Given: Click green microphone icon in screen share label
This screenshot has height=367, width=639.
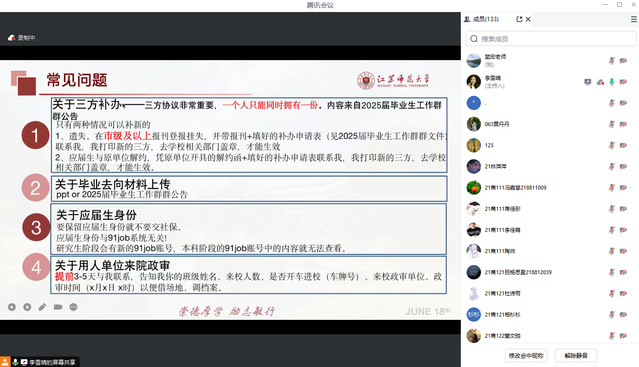Looking at the screenshot, I should click(15, 362).
